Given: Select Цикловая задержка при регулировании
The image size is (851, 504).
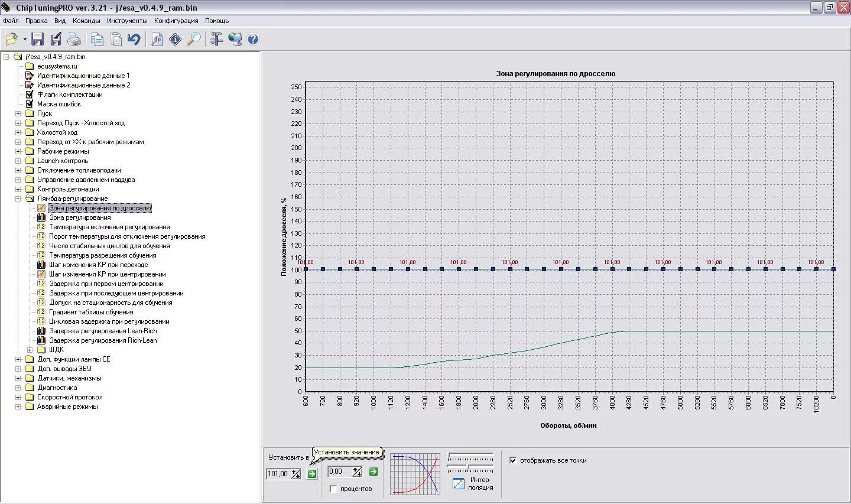Looking at the screenshot, I should pos(109,321).
